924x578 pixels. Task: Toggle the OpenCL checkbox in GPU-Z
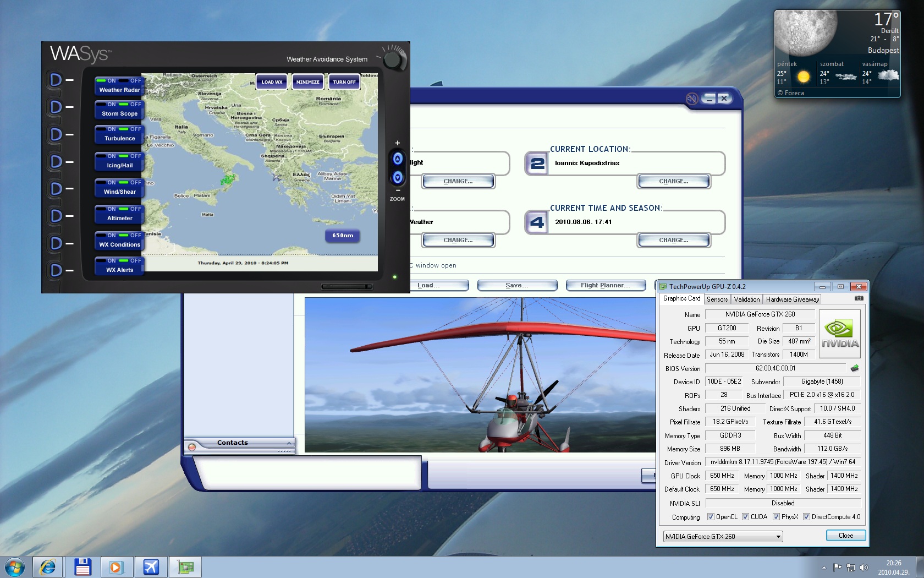pyautogui.click(x=711, y=517)
